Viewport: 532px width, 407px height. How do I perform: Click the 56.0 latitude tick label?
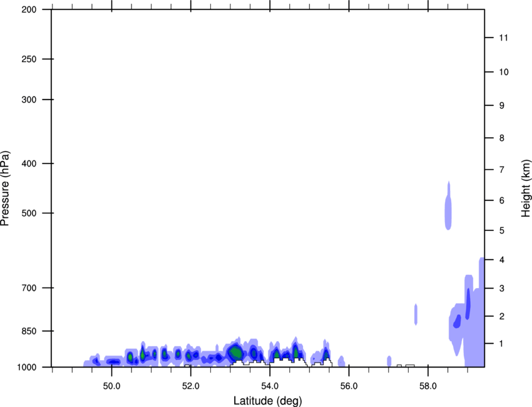pyautogui.click(x=349, y=386)
